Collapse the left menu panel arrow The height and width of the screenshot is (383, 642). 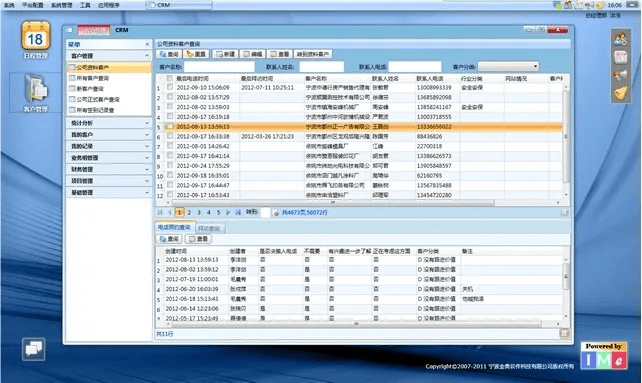pos(147,44)
